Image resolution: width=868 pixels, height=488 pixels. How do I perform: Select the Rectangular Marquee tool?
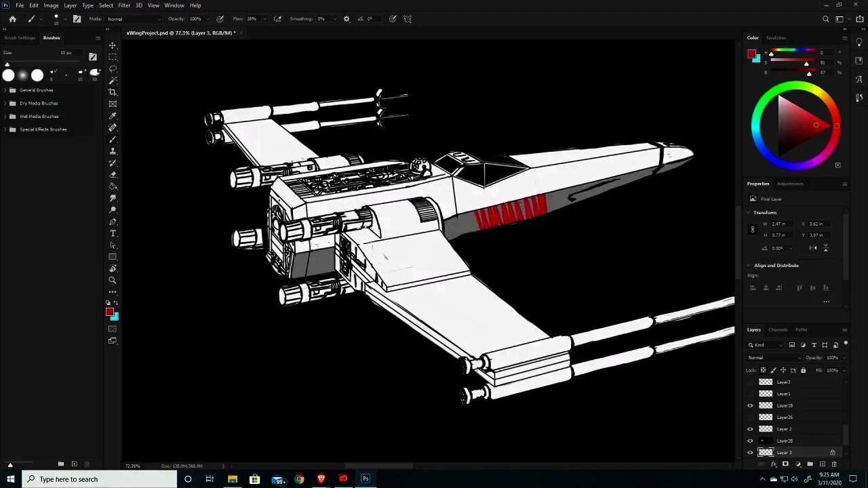pyautogui.click(x=113, y=57)
